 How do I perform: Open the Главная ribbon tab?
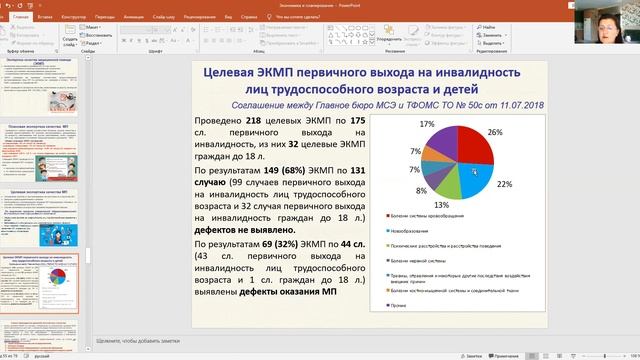[x=20, y=17]
